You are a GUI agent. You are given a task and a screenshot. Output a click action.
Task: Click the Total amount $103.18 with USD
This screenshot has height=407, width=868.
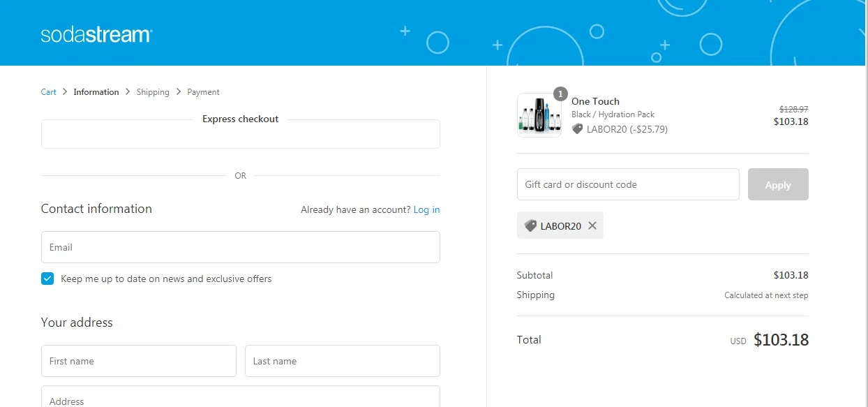click(770, 340)
